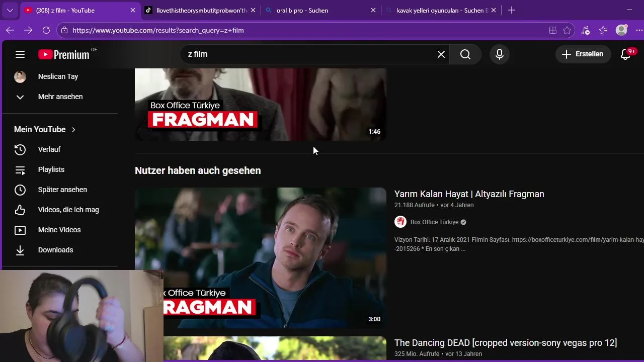644x362 pixels.
Task: Click the 325 Mio. Aufrufe text
Action: pyautogui.click(x=417, y=354)
